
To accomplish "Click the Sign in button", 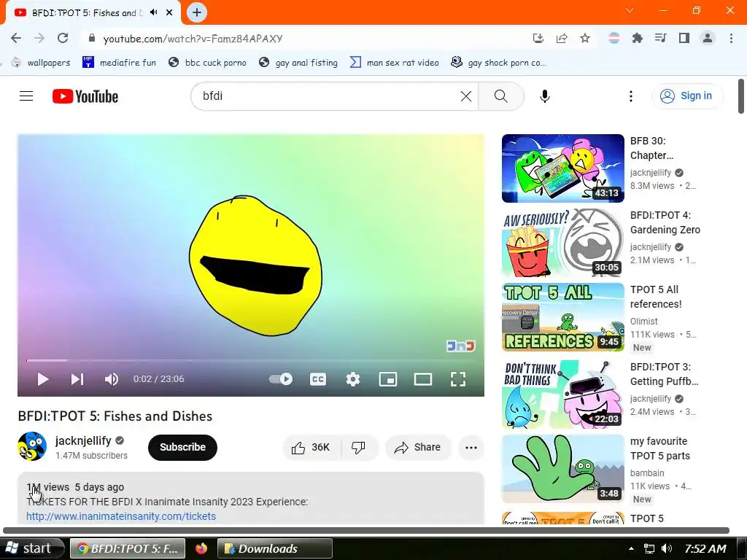I will pos(686,96).
